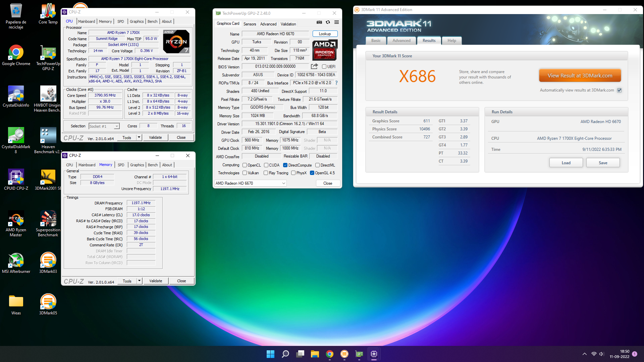Open the HWBOT Unigine Heaven Bench desktop shortcut
This screenshot has height=362, width=644.
coord(48,99)
